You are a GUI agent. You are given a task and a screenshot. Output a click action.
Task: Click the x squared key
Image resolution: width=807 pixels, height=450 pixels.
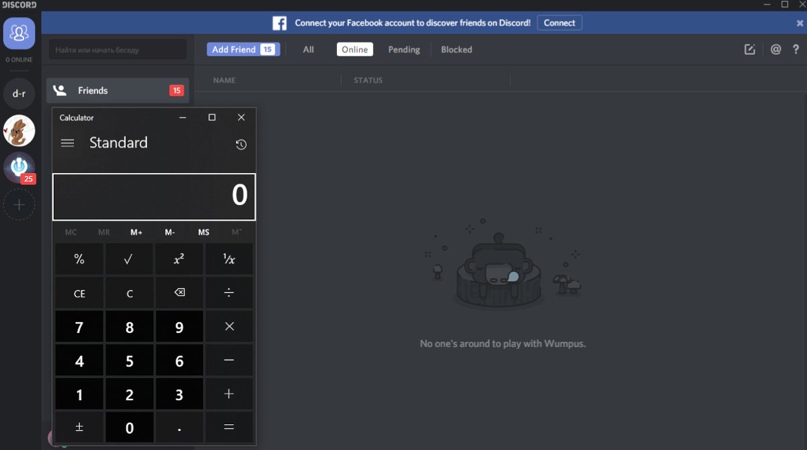(x=179, y=259)
